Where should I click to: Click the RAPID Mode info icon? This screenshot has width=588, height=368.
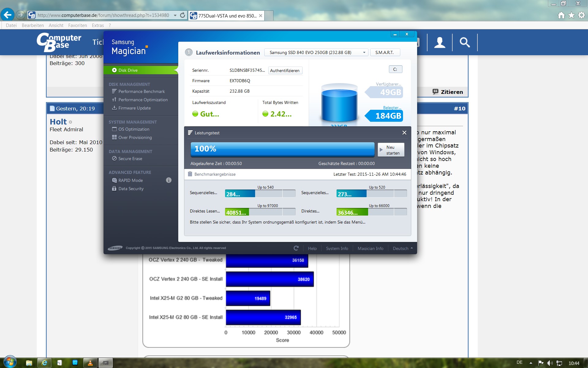click(169, 180)
